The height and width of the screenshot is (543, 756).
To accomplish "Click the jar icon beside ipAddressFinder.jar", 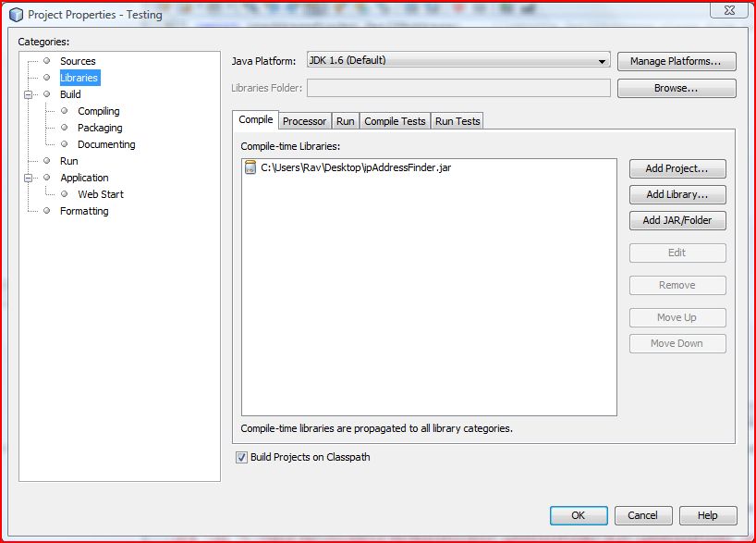I will (x=250, y=167).
